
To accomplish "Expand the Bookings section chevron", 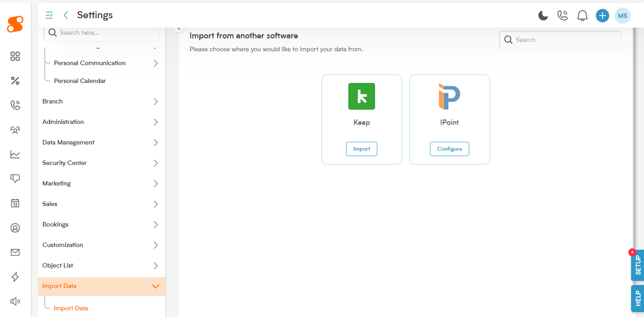I will point(156,225).
